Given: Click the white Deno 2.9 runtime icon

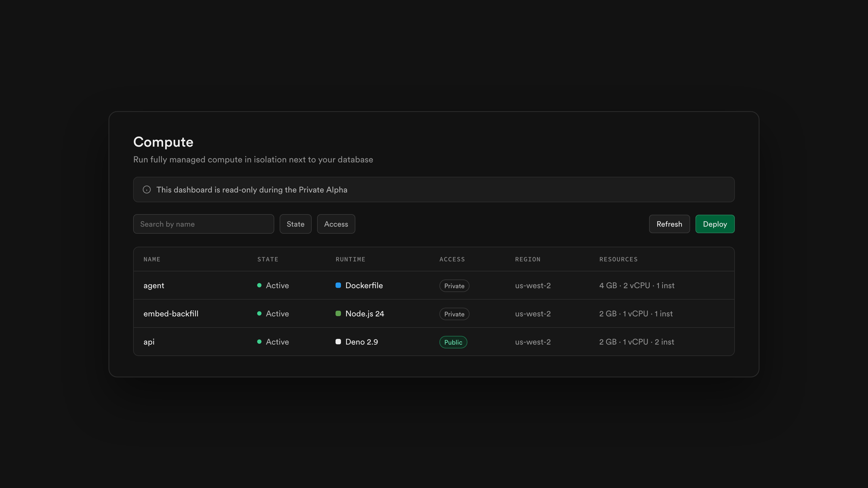Looking at the screenshot, I should 338,342.
